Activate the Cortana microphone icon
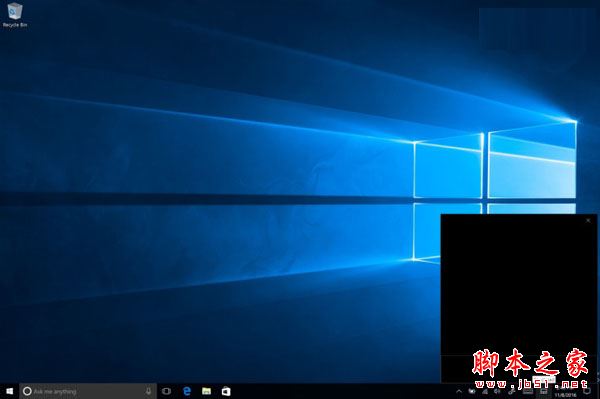Viewport: 600px width, 399px height. pyautogui.click(x=148, y=391)
